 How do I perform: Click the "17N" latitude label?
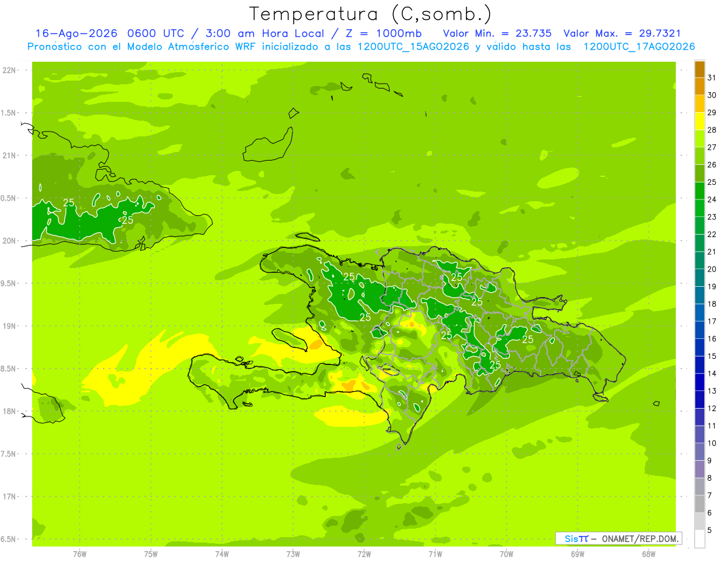(x=10, y=497)
